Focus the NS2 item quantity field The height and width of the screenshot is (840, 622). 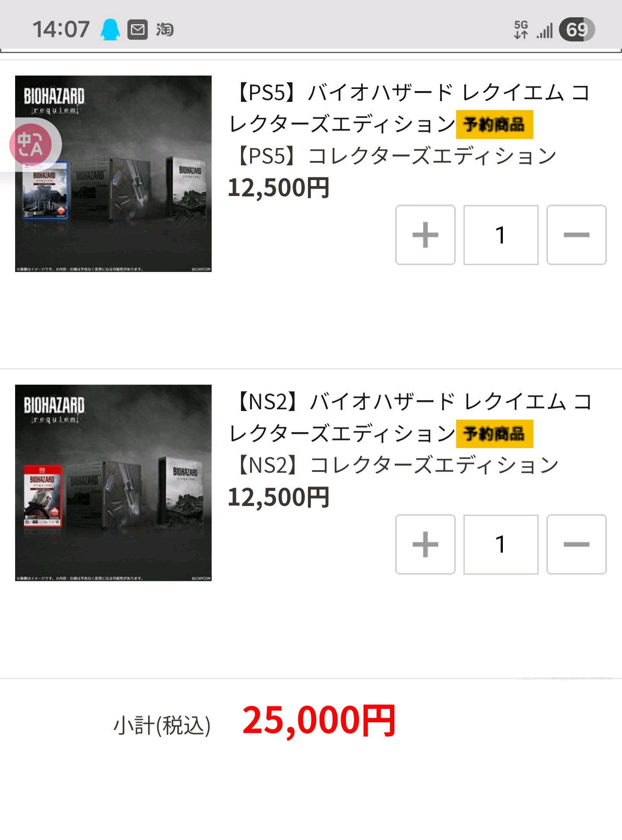click(x=501, y=544)
